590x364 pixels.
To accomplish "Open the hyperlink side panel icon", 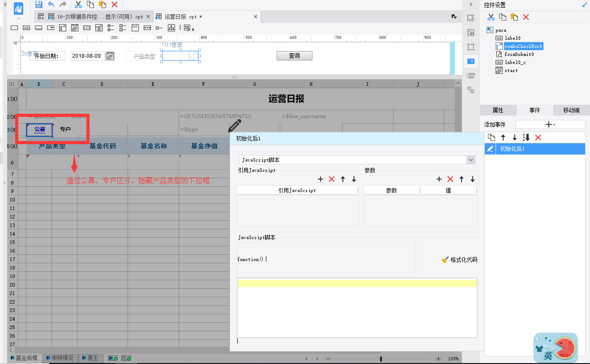I will [471, 90].
